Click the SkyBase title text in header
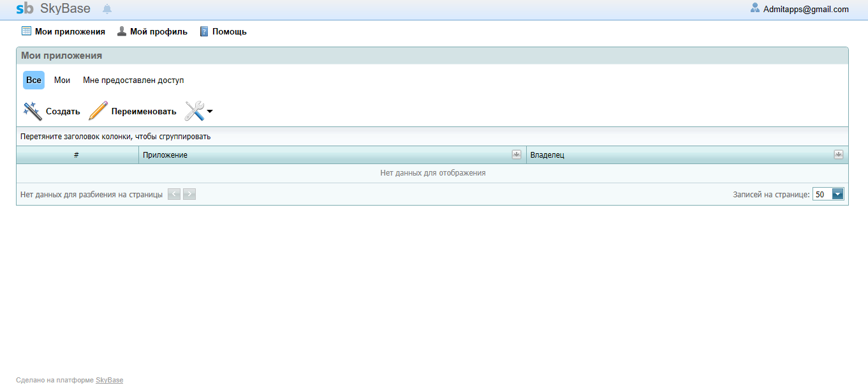 pyautogui.click(x=65, y=9)
